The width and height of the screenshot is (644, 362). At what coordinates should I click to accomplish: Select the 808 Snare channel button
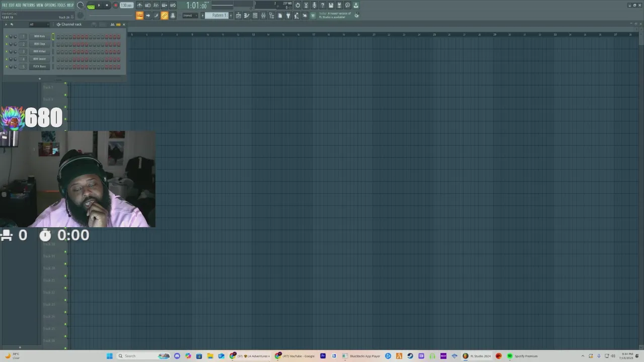click(39, 59)
